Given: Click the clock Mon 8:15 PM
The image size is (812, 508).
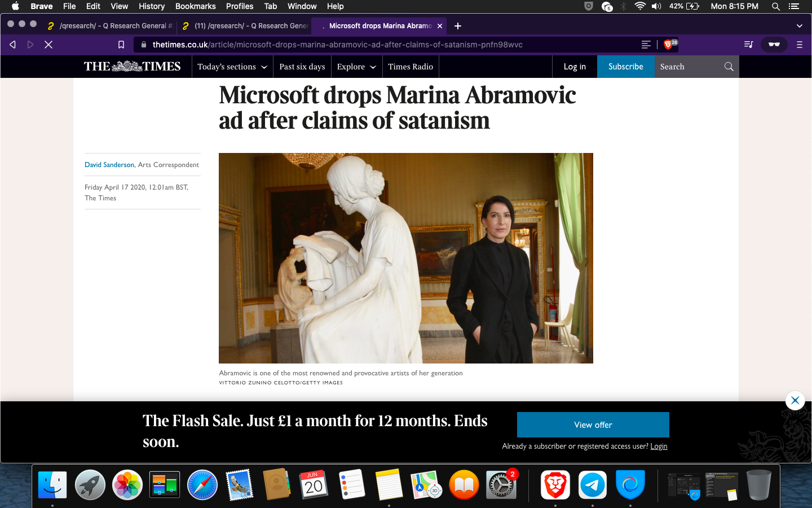Looking at the screenshot, I should [734, 6].
